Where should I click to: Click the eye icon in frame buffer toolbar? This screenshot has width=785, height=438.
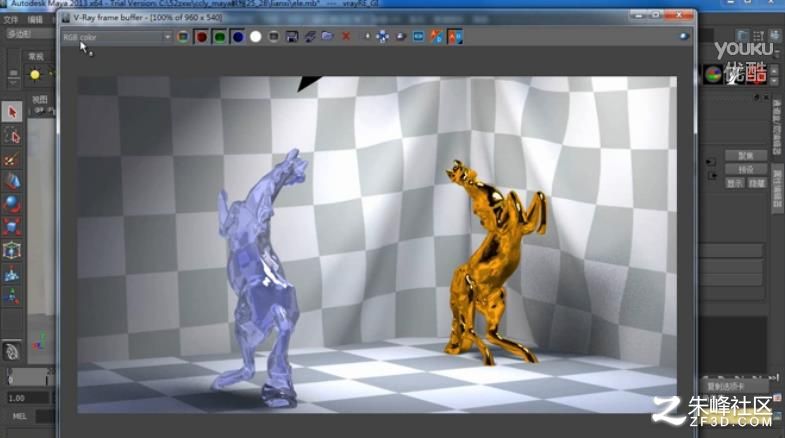pyautogui.click(x=684, y=36)
